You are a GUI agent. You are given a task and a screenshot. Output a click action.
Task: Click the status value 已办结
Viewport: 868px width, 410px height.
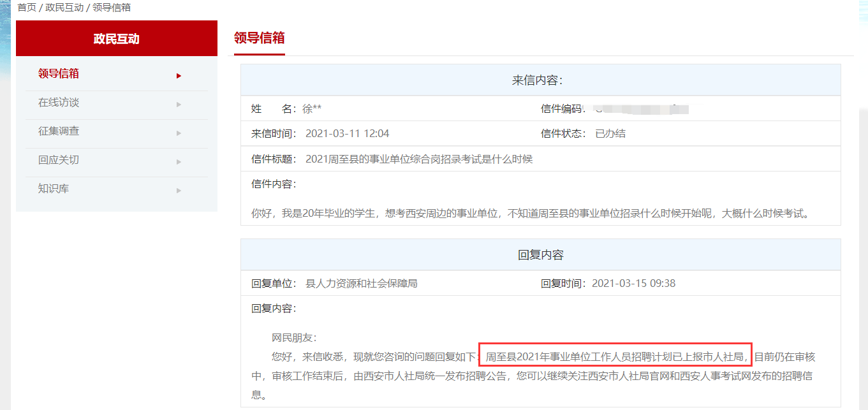tap(610, 134)
